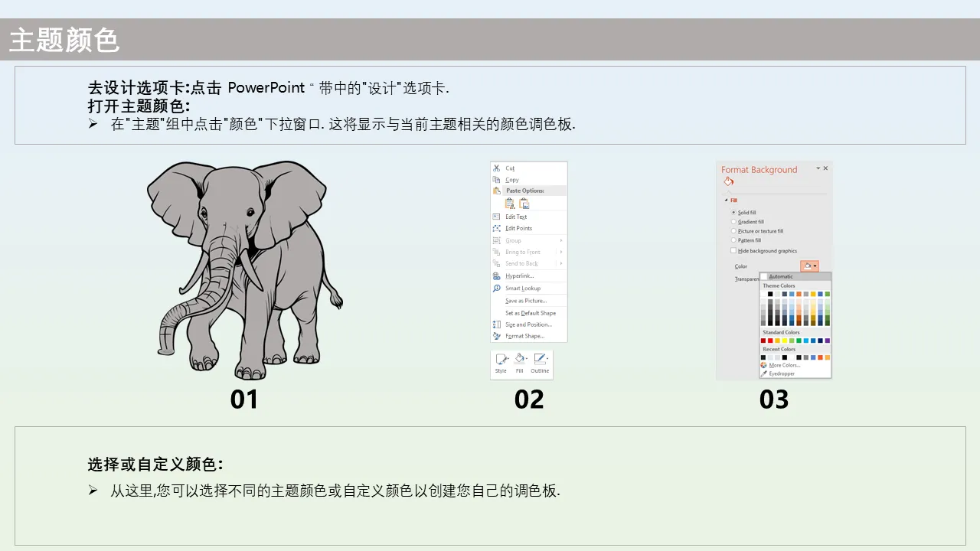Click More Colors... option
Image resolution: width=980 pixels, height=551 pixels.
click(x=784, y=365)
